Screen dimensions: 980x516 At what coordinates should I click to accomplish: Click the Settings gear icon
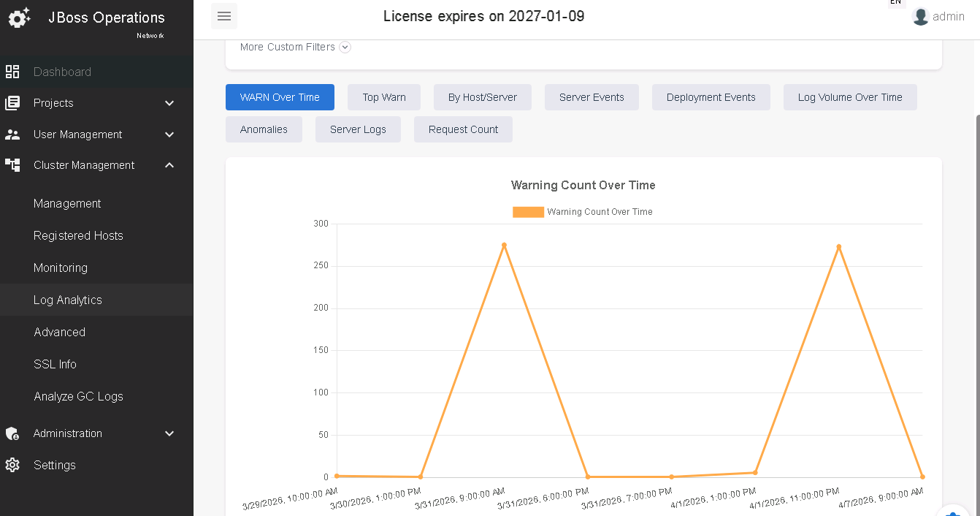12,465
